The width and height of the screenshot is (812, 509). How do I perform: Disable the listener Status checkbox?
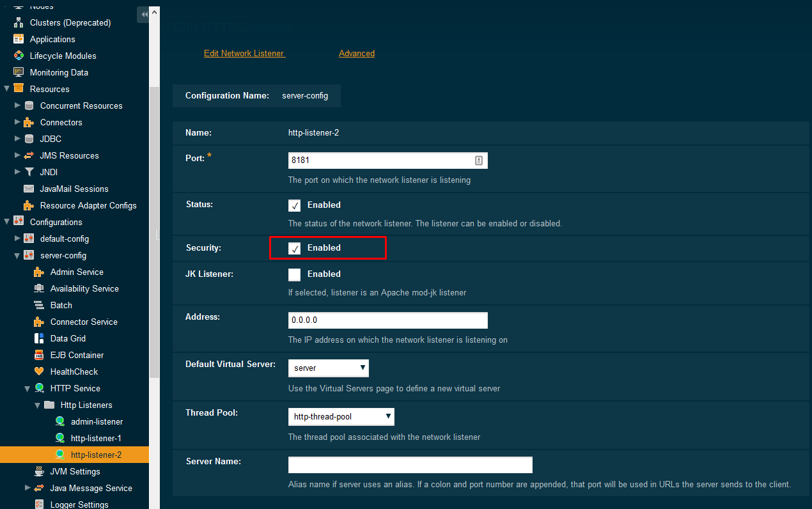coord(294,205)
